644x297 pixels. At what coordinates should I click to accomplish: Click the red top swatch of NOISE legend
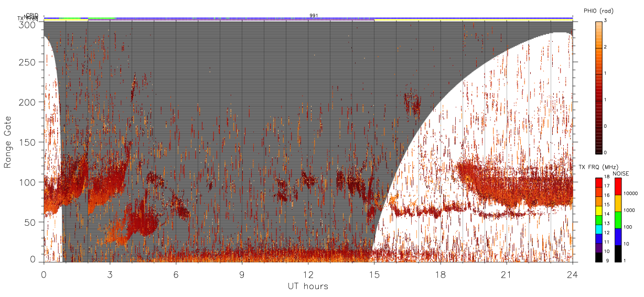618,186
